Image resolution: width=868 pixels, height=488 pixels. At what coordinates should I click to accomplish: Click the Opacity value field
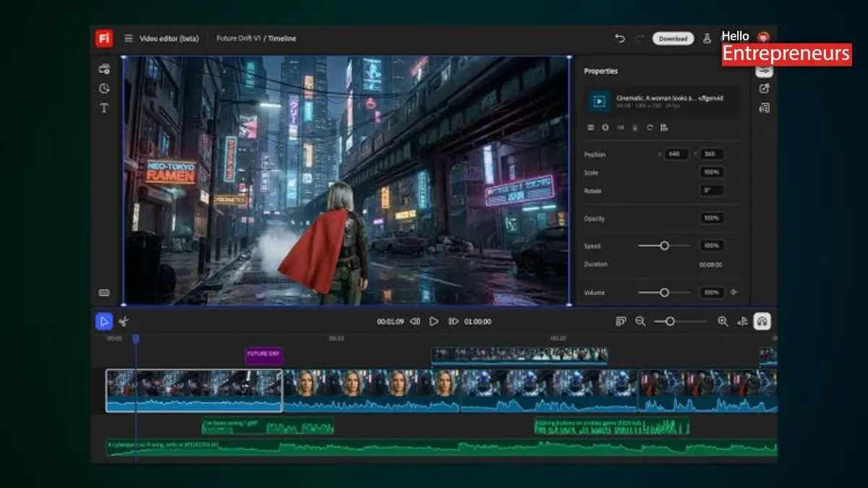pos(712,218)
